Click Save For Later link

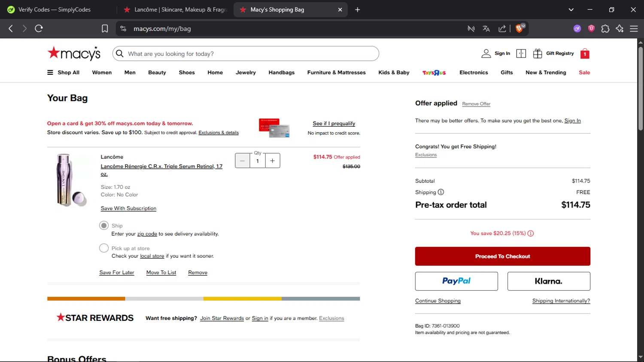(117, 273)
